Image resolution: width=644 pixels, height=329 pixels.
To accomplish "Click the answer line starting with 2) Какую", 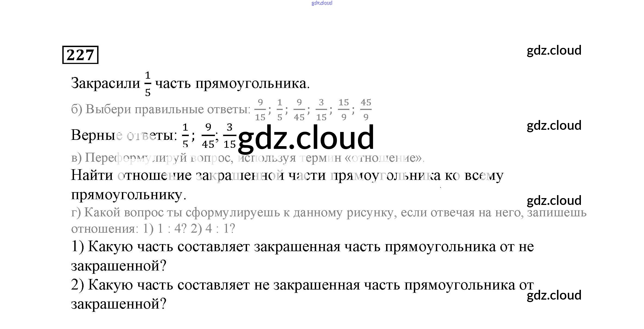I will [x=302, y=285].
